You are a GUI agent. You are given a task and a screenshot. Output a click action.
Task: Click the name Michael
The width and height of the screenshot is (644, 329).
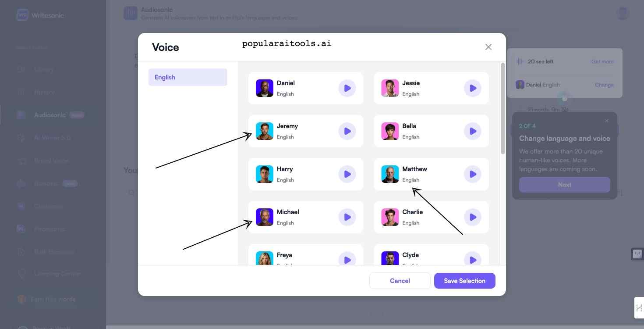[288, 212]
